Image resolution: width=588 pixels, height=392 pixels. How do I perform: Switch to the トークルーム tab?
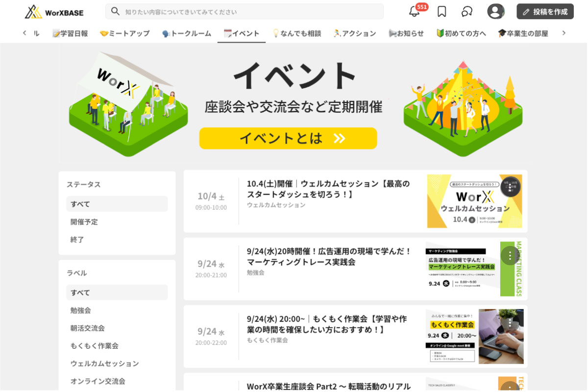(x=187, y=33)
